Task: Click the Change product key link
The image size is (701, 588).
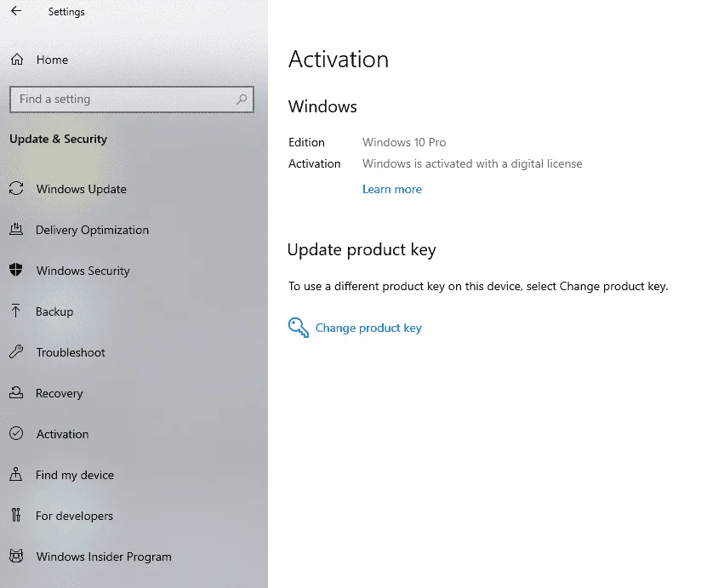Action: 368,328
